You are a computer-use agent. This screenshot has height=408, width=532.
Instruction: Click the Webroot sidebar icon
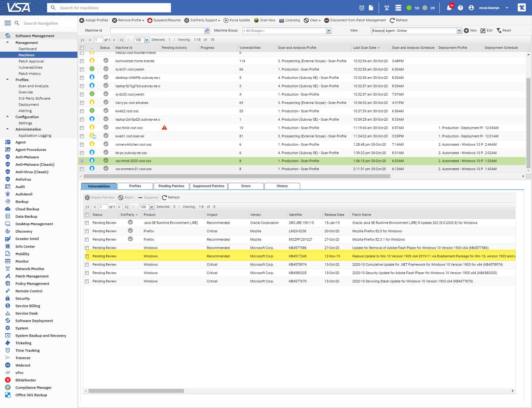(8, 365)
